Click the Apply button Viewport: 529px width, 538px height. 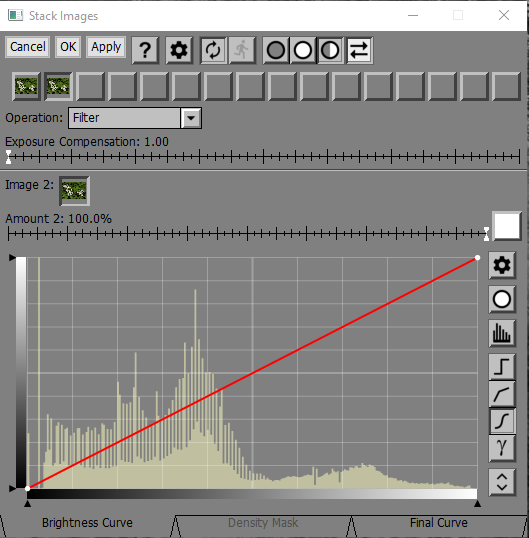(x=106, y=47)
